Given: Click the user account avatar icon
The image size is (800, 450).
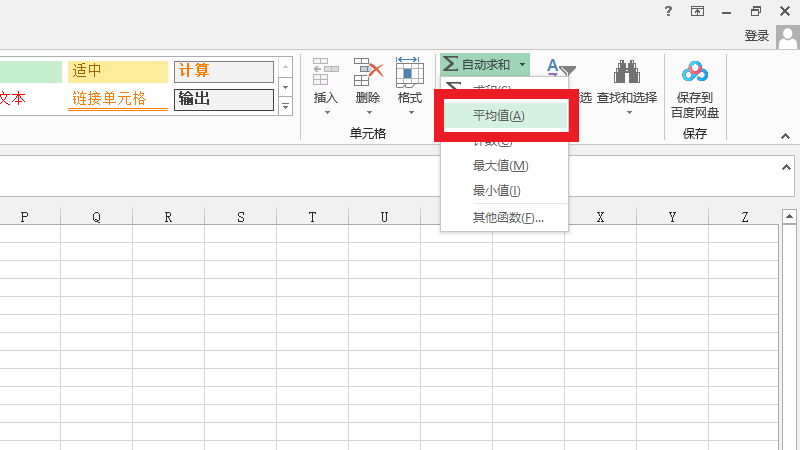Looking at the screenshot, I should pyautogui.click(x=786, y=36).
